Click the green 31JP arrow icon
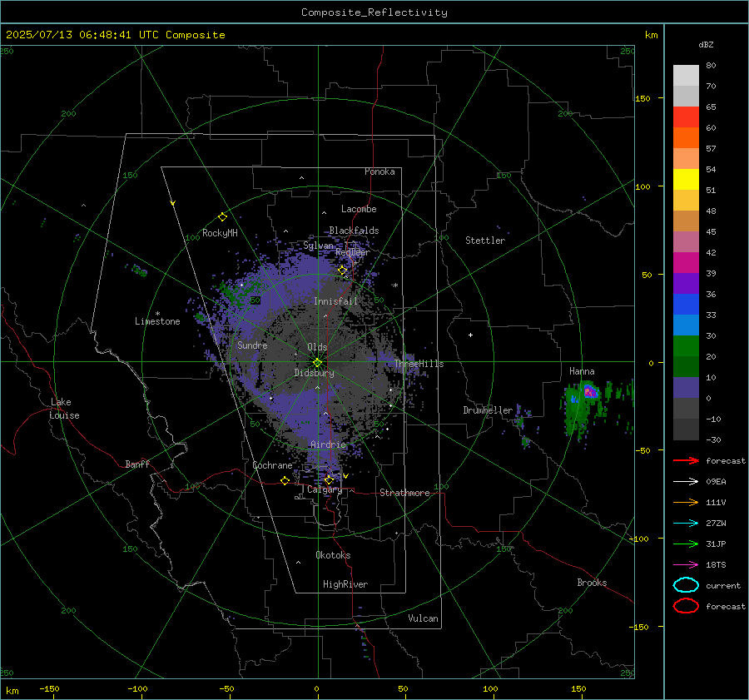 point(686,544)
